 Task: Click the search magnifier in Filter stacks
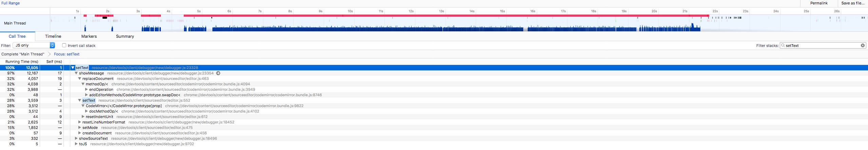tap(783, 45)
